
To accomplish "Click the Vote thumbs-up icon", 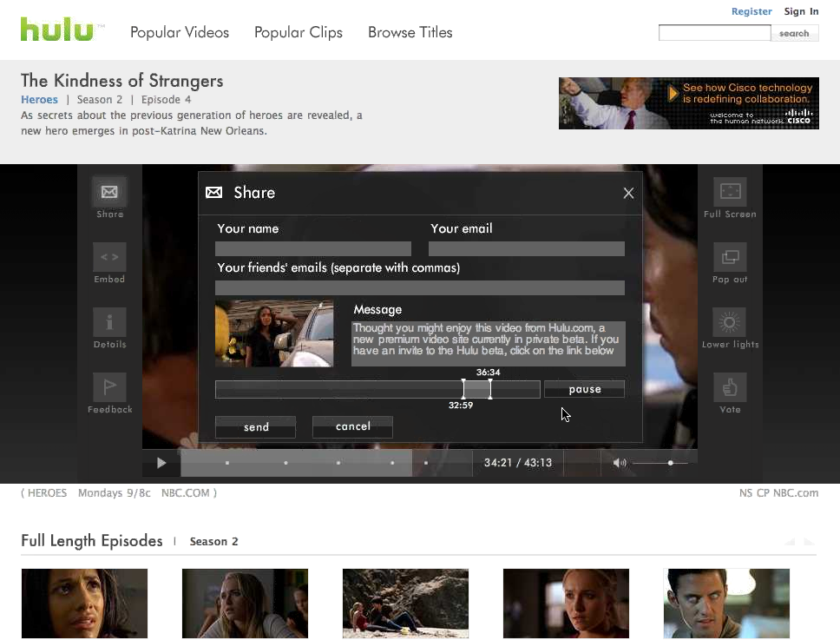I will coord(730,387).
